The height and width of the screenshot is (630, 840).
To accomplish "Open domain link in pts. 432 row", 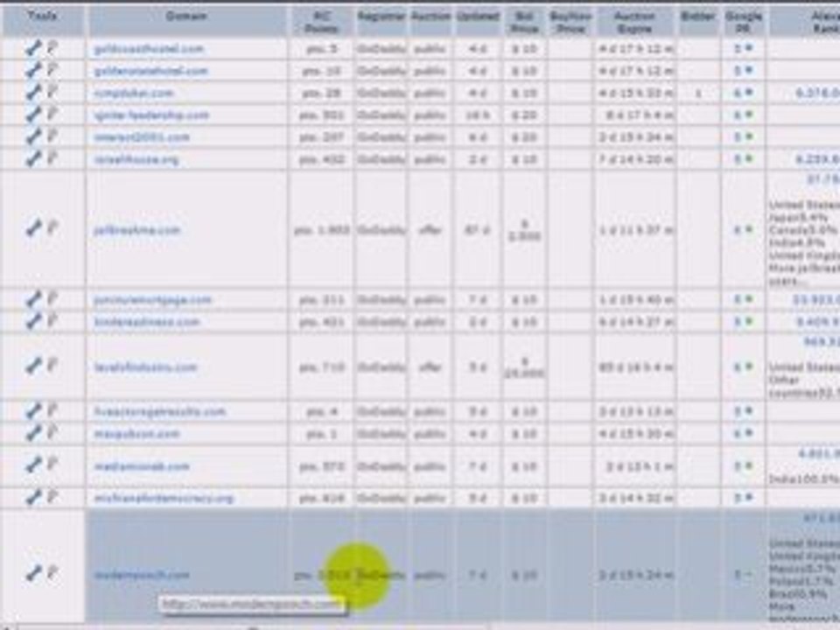I will 136,159.
